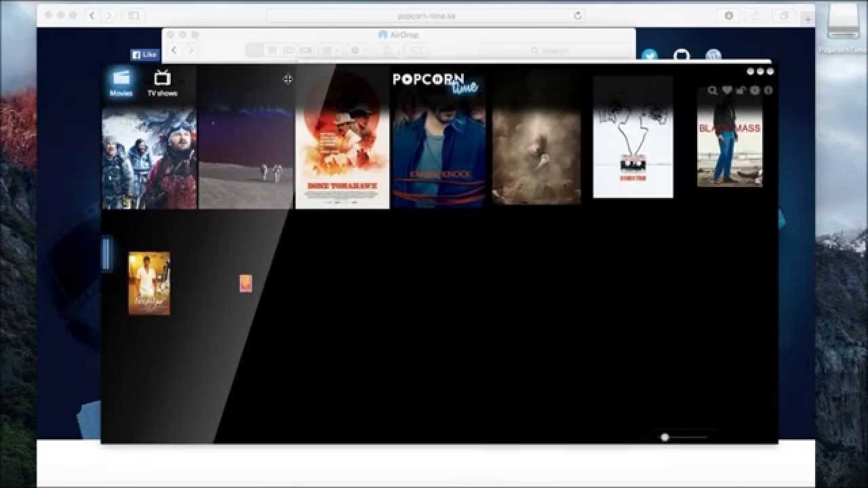Open the Finder arrange dropdown
868x488 pixels.
[330, 50]
